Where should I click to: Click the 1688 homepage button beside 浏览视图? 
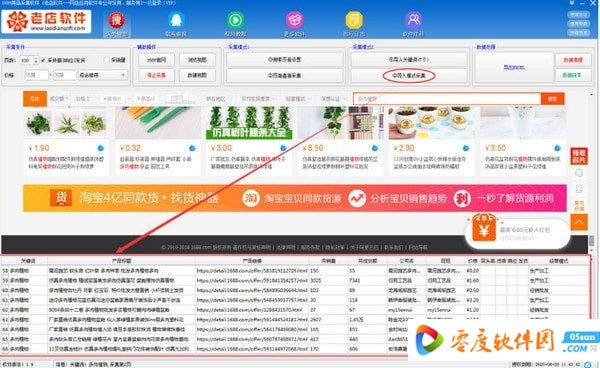point(157,60)
